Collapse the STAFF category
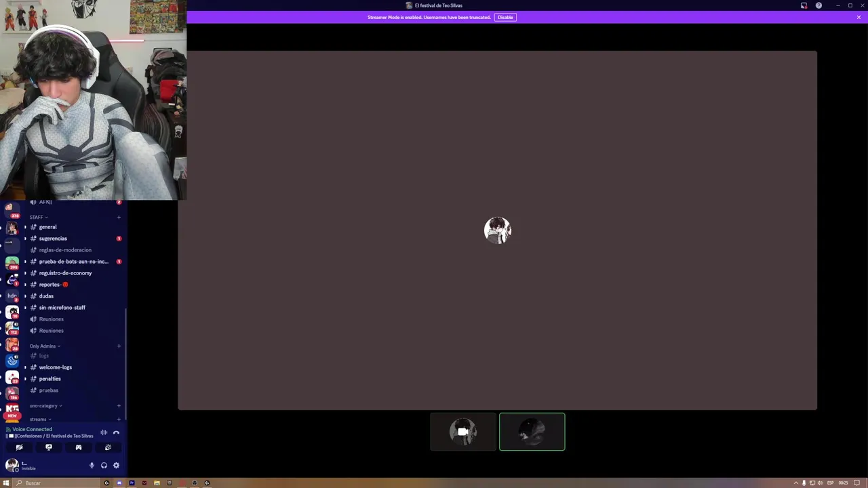Viewport: 868px width, 488px height. point(38,217)
